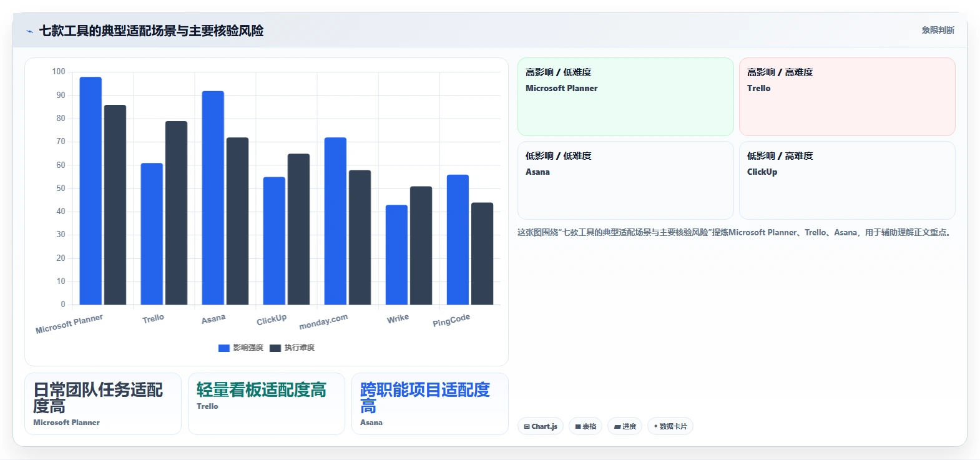Open the 低影响 / 低难度 quadrant card
The height and width of the screenshot is (460, 980).
tap(625, 180)
